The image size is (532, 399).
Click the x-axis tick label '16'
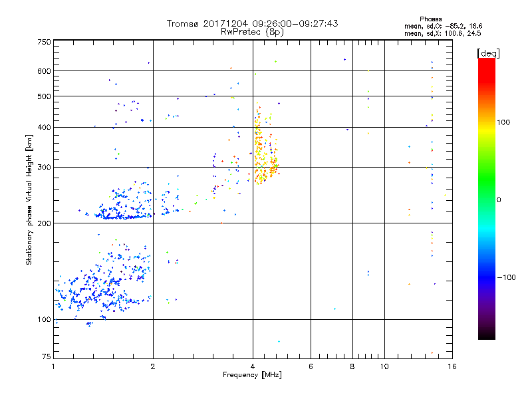(452, 366)
